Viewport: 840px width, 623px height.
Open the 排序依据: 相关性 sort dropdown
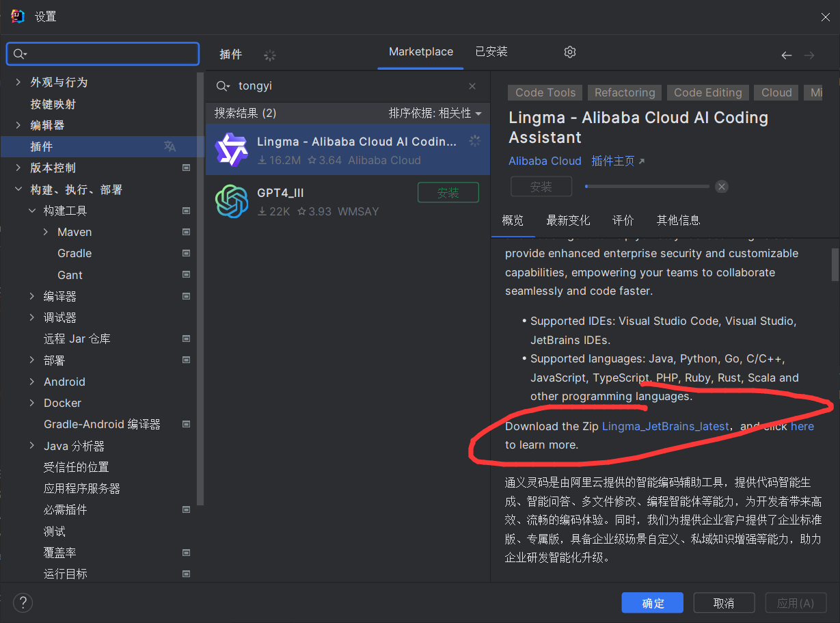point(435,113)
